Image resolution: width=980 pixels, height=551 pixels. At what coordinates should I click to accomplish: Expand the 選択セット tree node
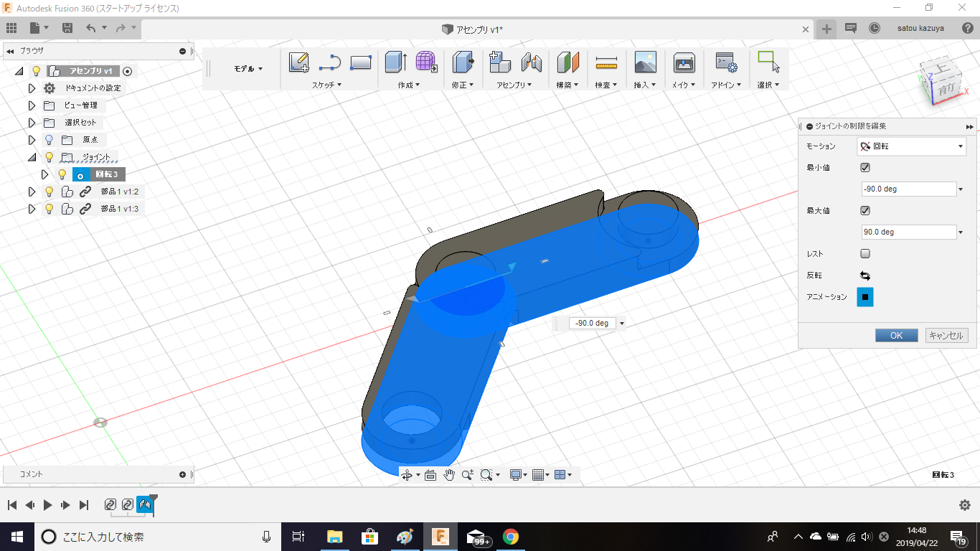point(32,123)
